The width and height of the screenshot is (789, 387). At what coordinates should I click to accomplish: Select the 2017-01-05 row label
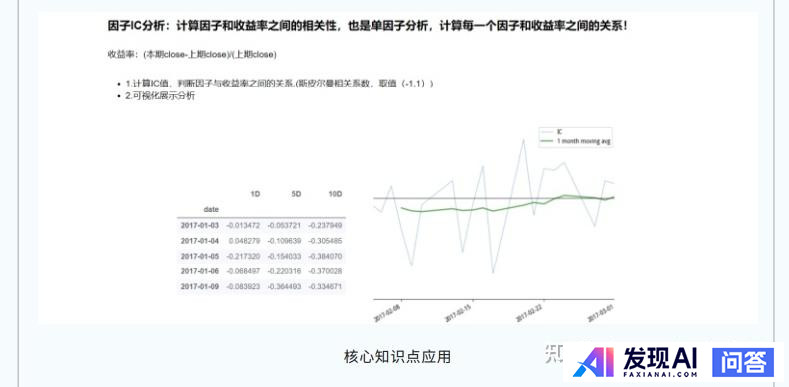tap(200, 256)
